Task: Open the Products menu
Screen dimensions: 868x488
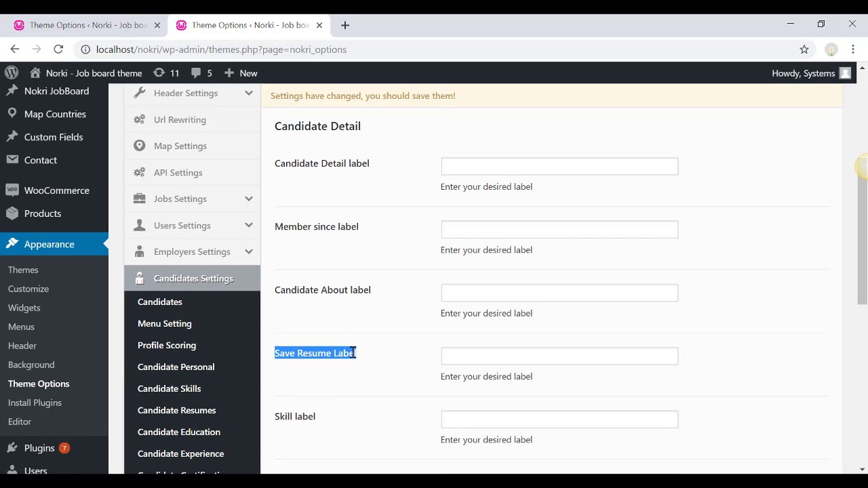Action: tap(43, 213)
